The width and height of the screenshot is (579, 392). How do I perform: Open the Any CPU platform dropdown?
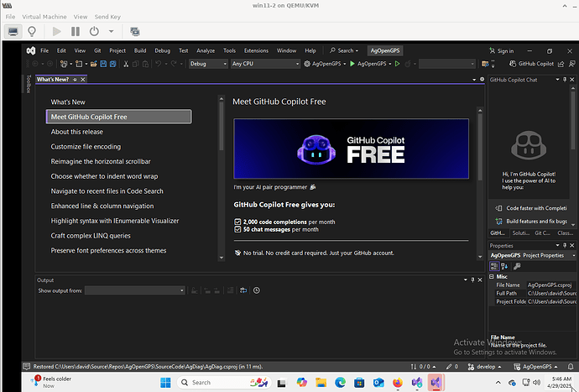(x=265, y=64)
